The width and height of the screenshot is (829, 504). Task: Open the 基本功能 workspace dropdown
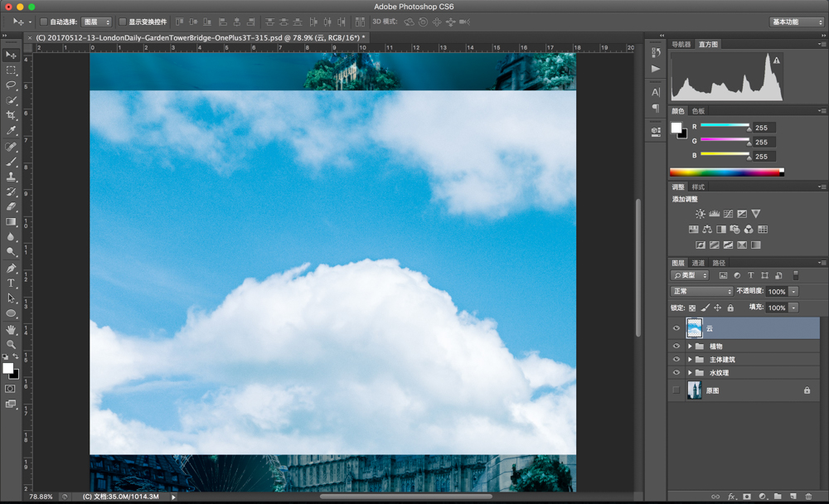[796, 22]
